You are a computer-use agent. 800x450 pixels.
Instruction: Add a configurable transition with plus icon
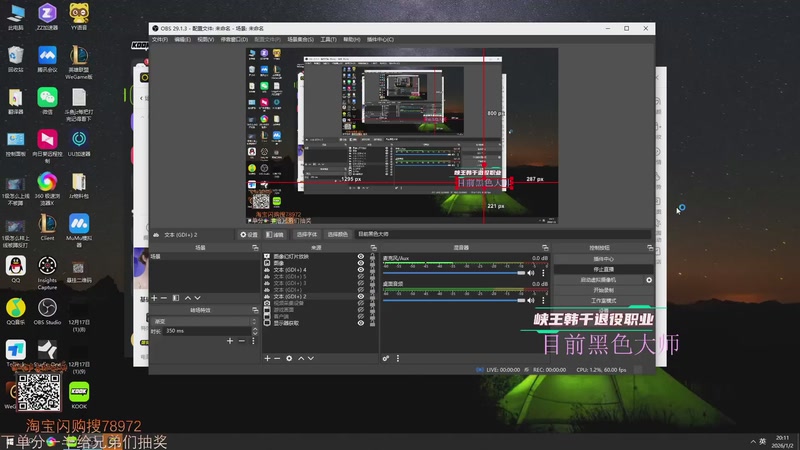pyautogui.click(x=230, y=341)
